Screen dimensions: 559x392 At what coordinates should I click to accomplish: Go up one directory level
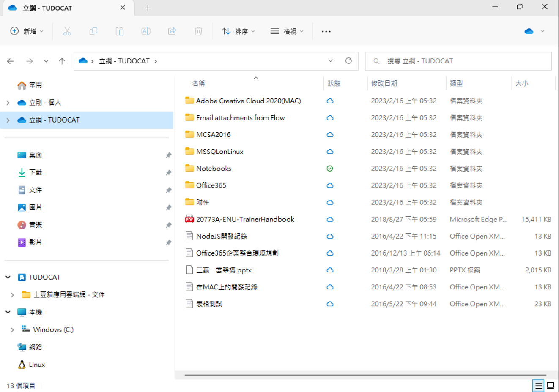coord(62,61)
